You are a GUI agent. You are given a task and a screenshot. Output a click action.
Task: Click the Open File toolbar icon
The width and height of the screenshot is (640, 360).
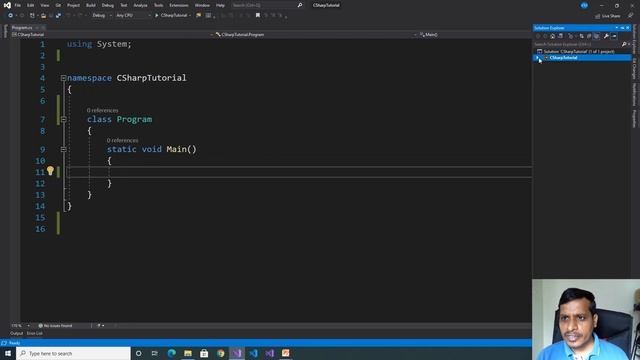pyautogui.click(x=43, y=16)
